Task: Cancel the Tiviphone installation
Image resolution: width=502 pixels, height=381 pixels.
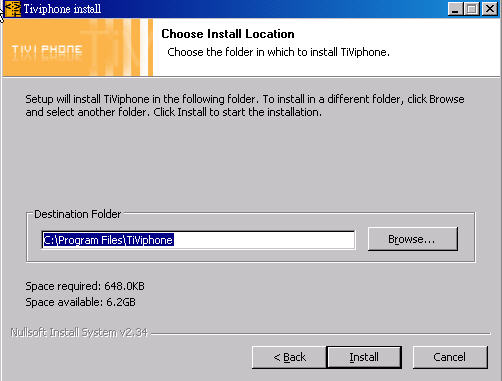Action: click(x=450, y=357)
